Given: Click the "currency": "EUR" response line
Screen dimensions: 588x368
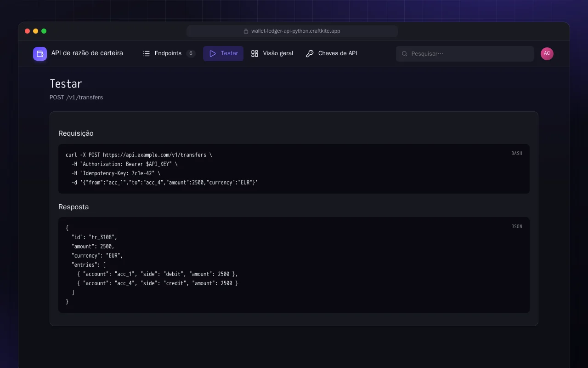Looking at the screenshot, I should pyautogui.click(x=97, y=256).
